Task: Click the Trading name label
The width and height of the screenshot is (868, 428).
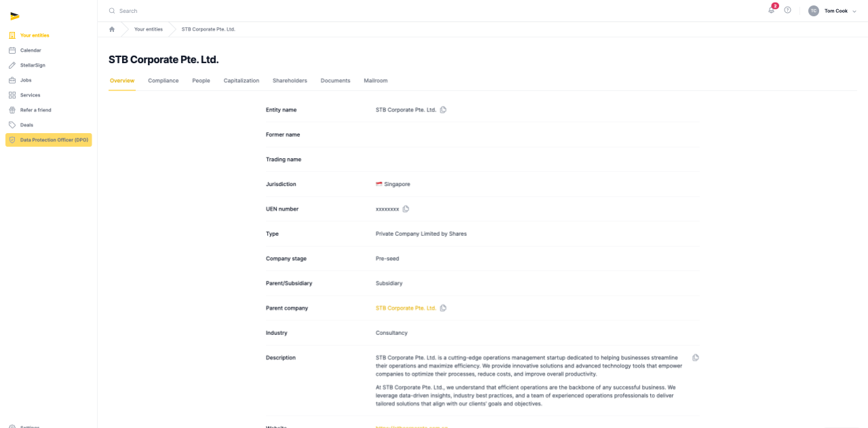Action: (x=284, y=160)
